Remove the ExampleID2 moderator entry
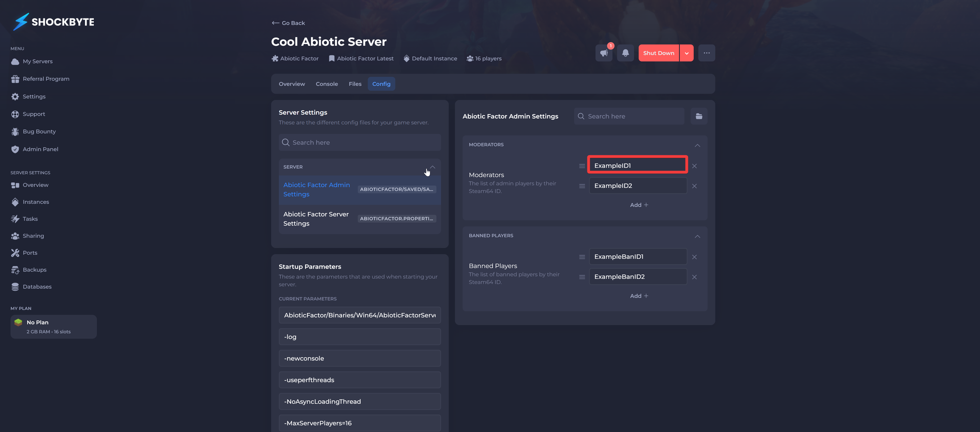 tap(694, 186)
